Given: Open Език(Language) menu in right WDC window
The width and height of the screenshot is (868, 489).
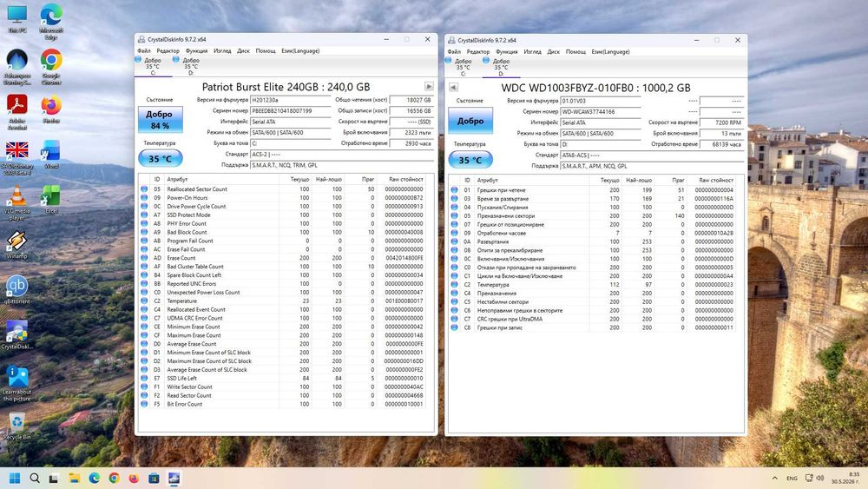Looking at the screenshot, I should pyautogui.click(x=610, y=51).
